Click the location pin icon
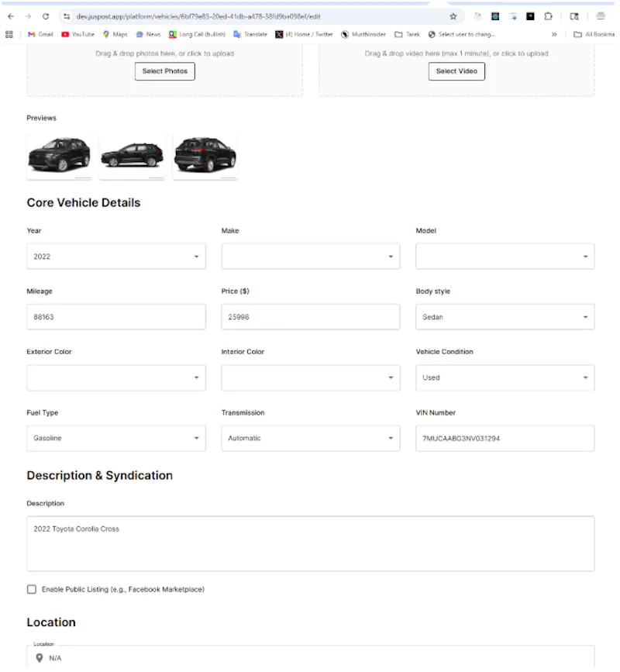This screenshot has width=620, height=672. tap(40, 658)
